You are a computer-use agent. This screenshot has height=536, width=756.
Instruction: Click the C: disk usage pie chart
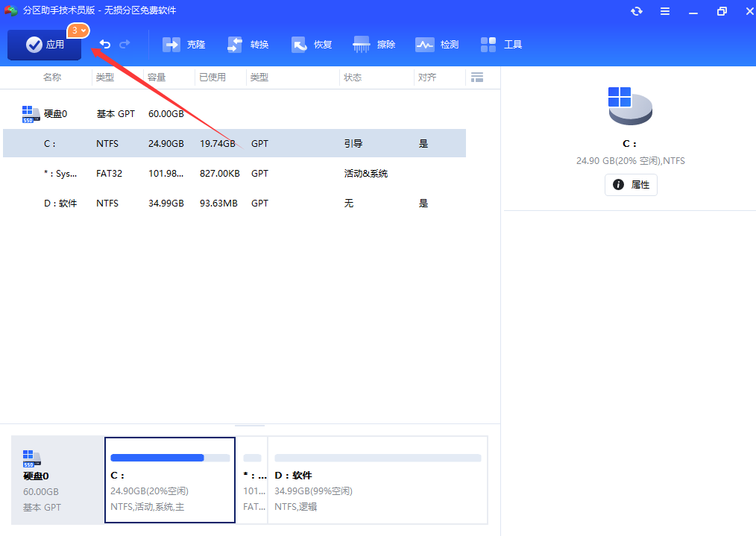629,104
